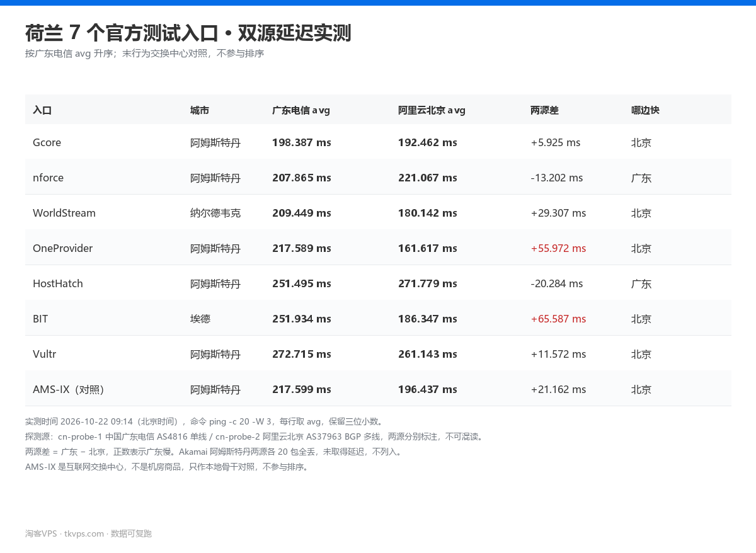Click the difference -20.284 ms
Screen dimensions: 756x553
(x=557, y=283)
